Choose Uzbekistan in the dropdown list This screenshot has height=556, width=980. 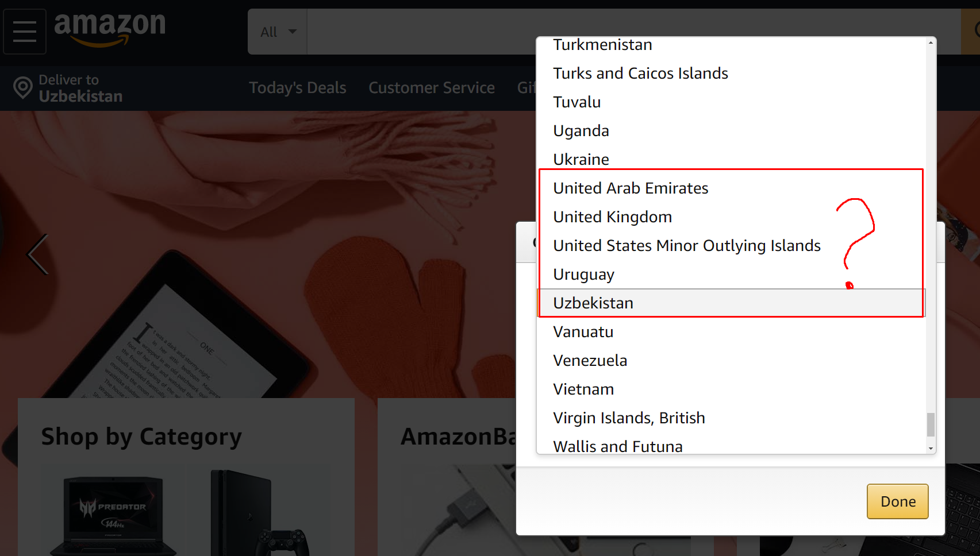pos(593,303)
